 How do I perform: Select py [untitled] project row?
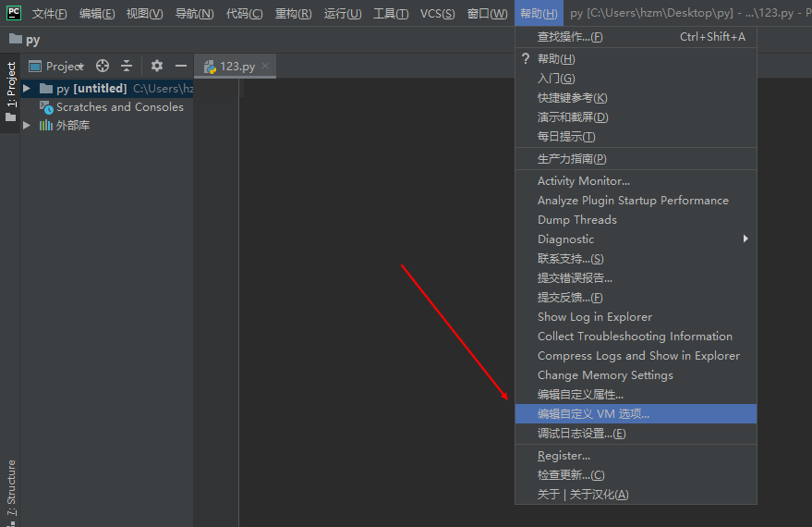pos(106,89)
